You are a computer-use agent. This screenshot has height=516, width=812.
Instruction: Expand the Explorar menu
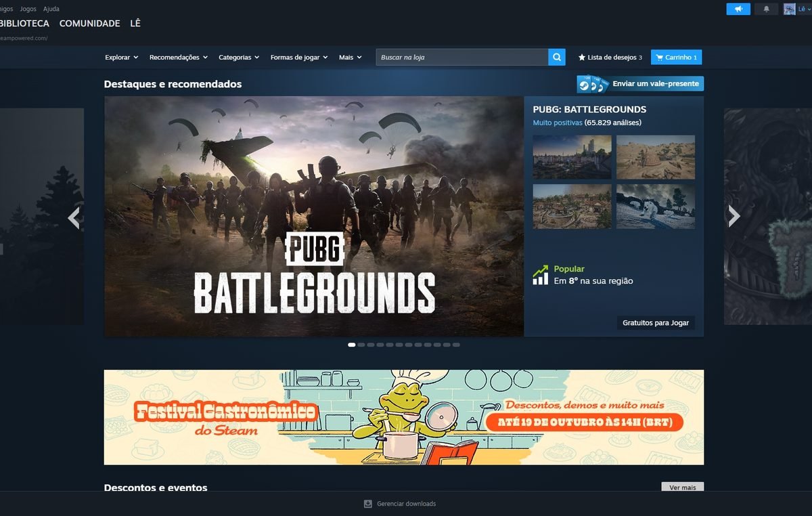(x=122, y=58)
